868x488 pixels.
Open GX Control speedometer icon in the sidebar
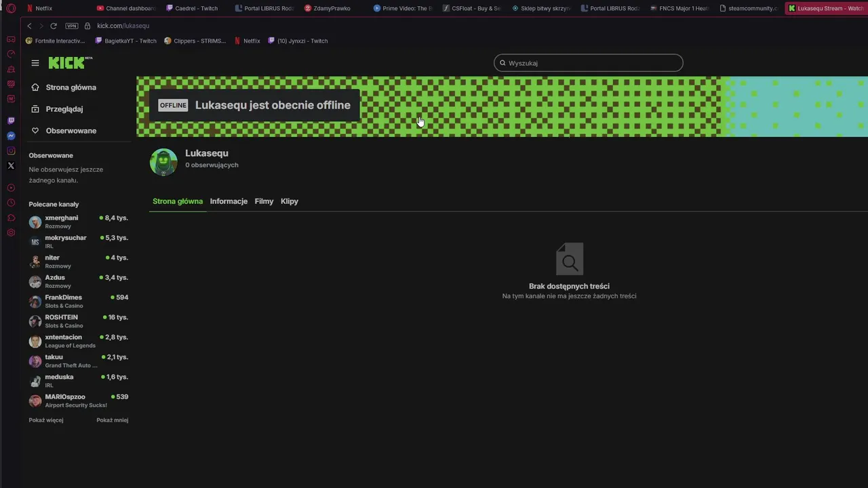click(x=11, y=54)
